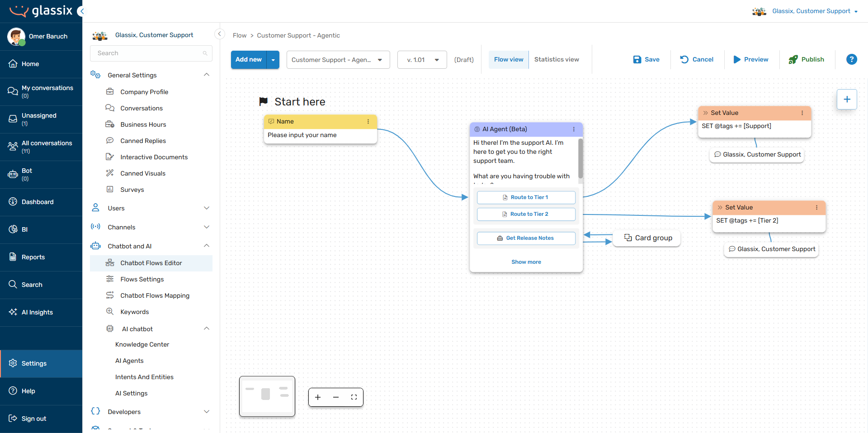Viewport: 868px width, 433px height.
Task: Open the Knowledge Center
Action: 142,344
